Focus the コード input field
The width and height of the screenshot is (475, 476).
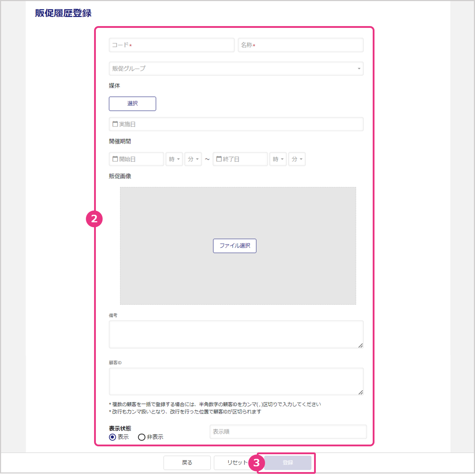pyautogui.click(x=172, y=45)
